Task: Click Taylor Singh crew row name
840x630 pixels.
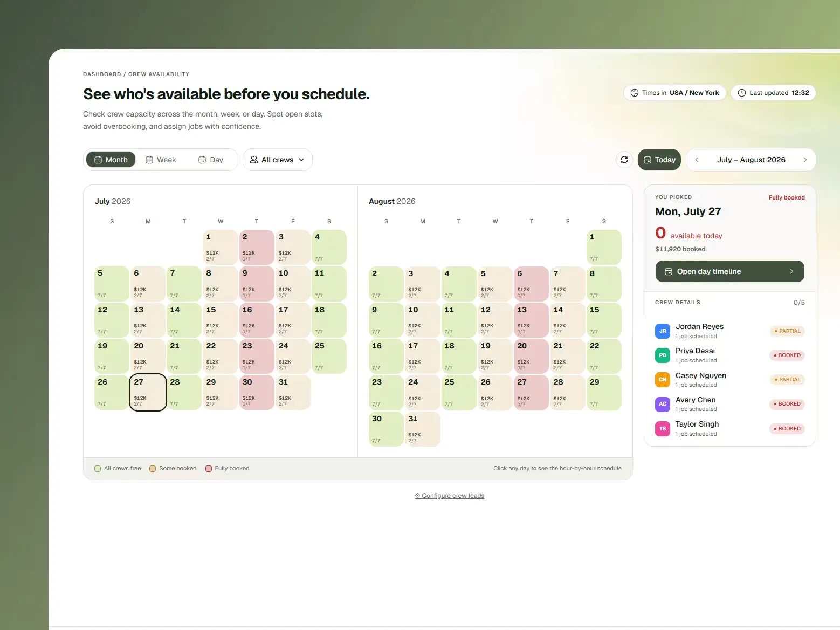Action: pos(697,424)
